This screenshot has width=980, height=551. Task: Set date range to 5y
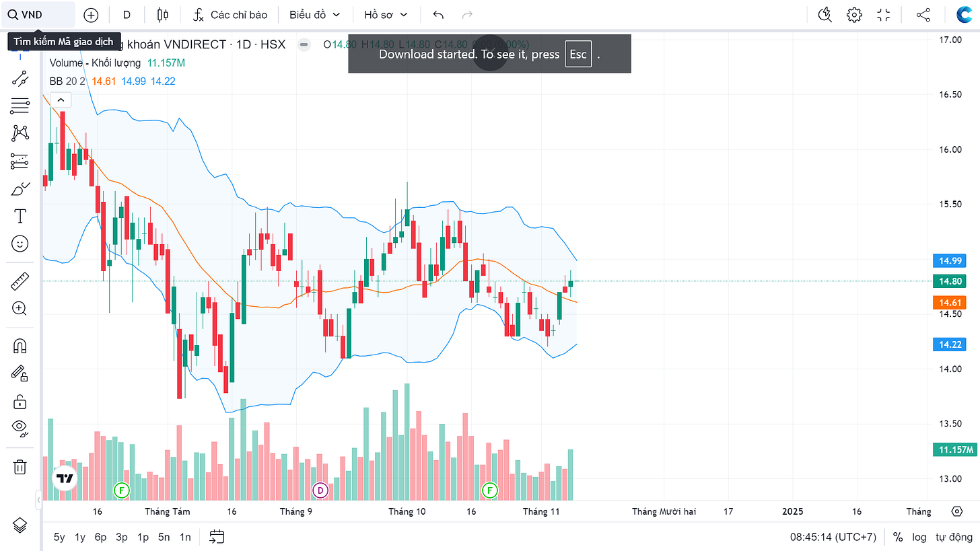(60, 537)
